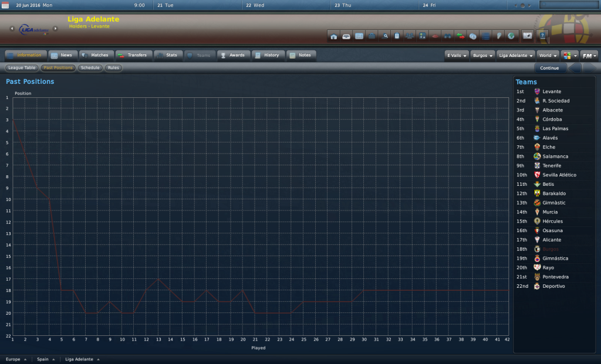This screenshot has height=364, width=601.
Task: Open the home icon in the toolbar
Action: (334, 36)
